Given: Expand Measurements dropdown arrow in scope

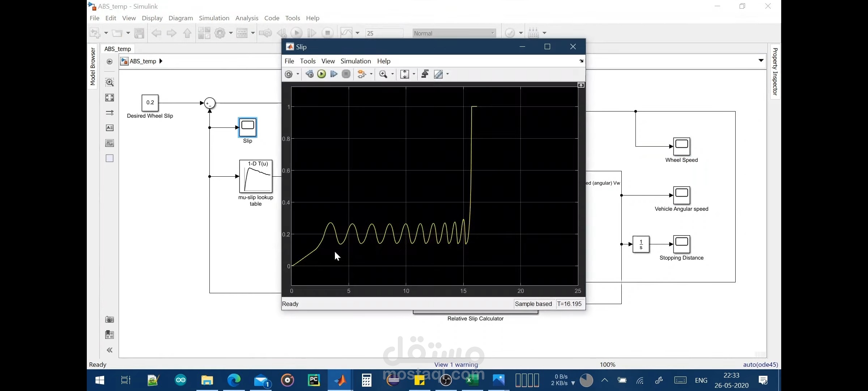Looking at the screenshot, I should (x=448, y=74).
